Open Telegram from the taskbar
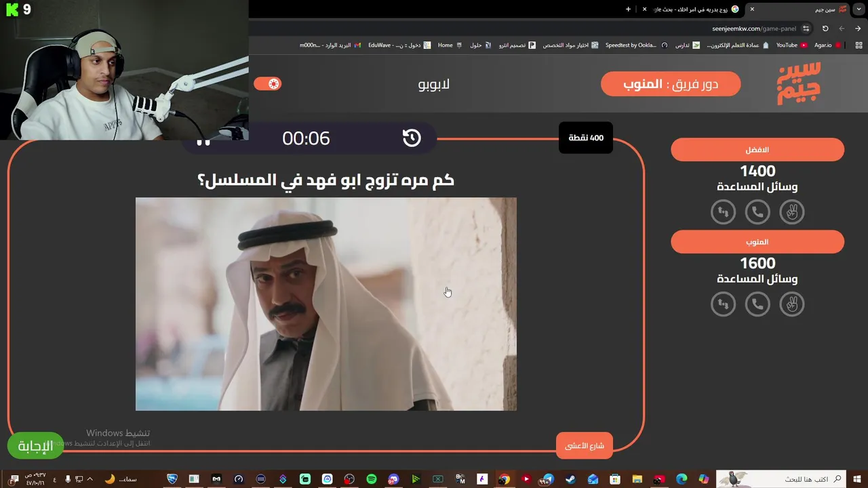 tap(548, 479)
